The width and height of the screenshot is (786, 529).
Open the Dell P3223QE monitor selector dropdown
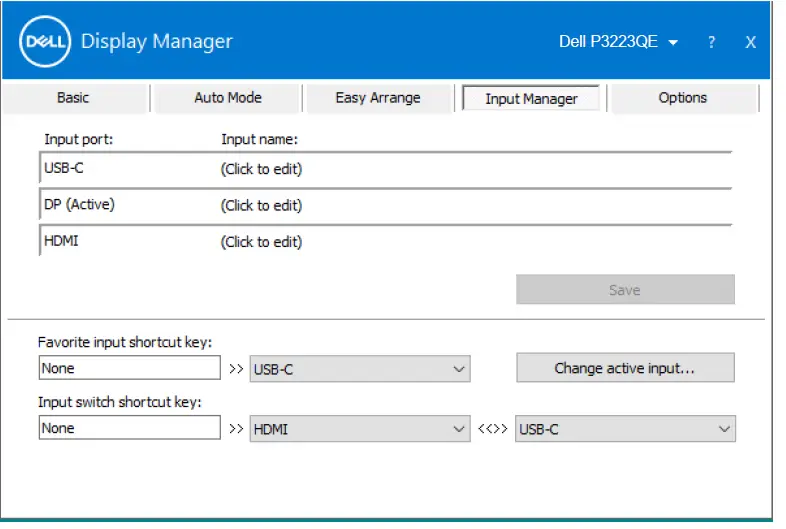(x=619, y=42)
